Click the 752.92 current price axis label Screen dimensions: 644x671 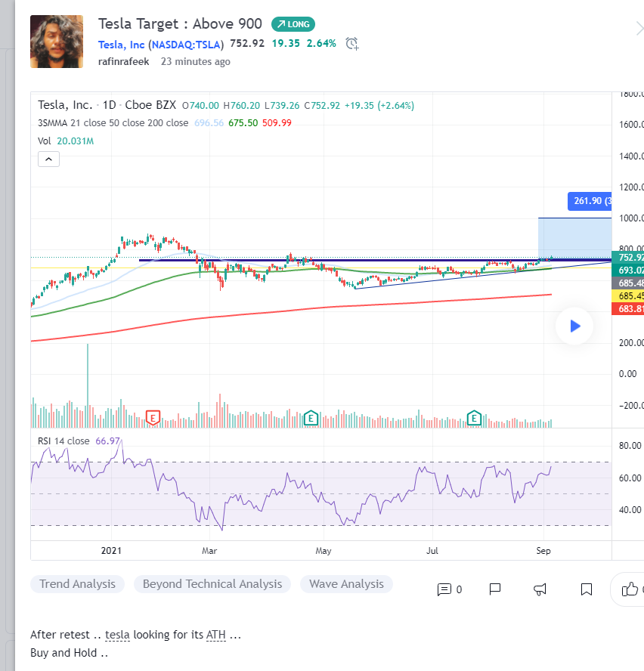627,257
